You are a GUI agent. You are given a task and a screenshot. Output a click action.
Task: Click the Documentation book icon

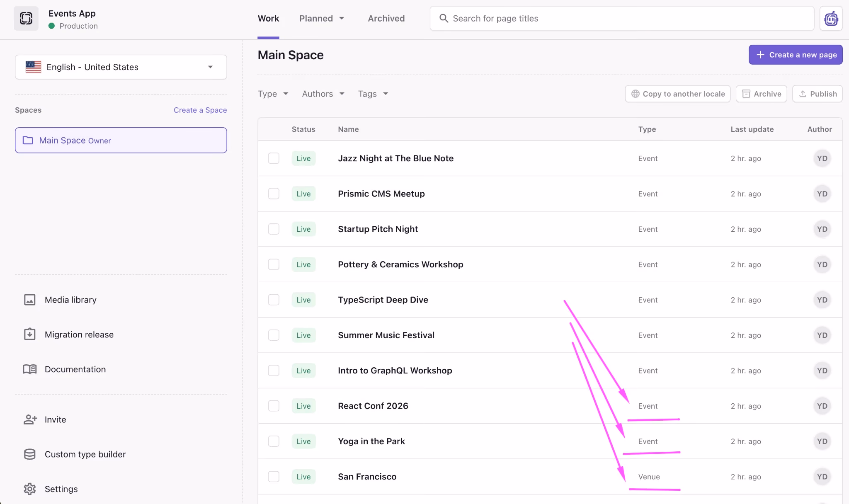30,369
